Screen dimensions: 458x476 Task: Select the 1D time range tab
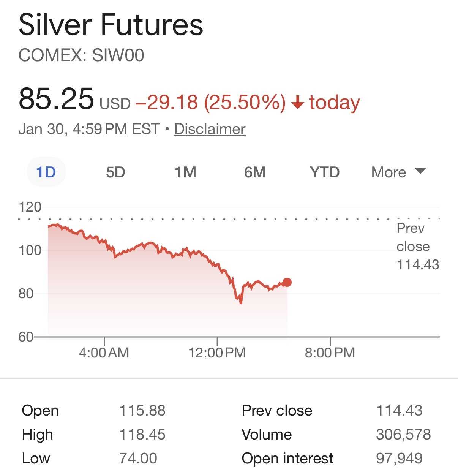[x=46, y=172]
